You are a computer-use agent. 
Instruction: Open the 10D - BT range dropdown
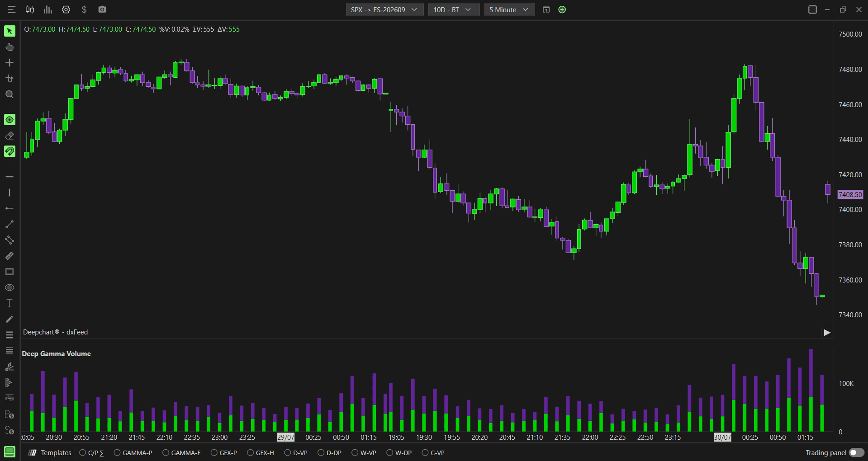tap(454, 9)
